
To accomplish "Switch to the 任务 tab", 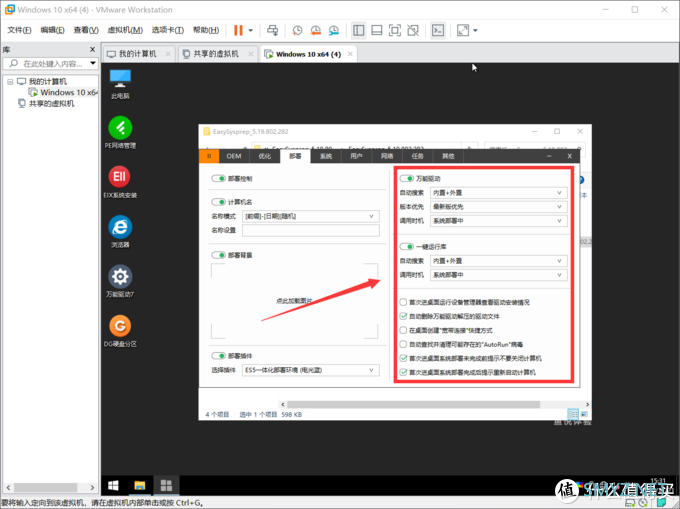I will tap(417, 156).
